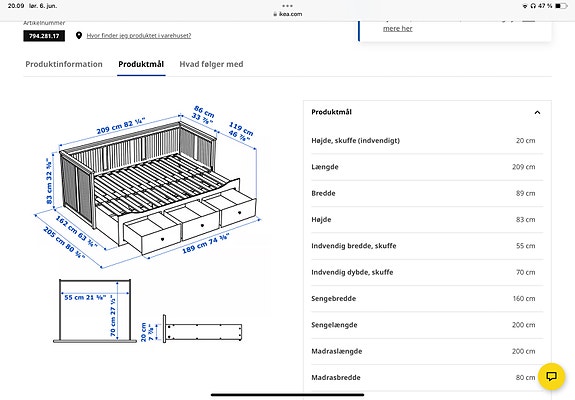The height and width of the screenshot is (400, 575).
Task: Click the '209 cm 82 ¼"' diagram label
Action: (x=121, y=126)
